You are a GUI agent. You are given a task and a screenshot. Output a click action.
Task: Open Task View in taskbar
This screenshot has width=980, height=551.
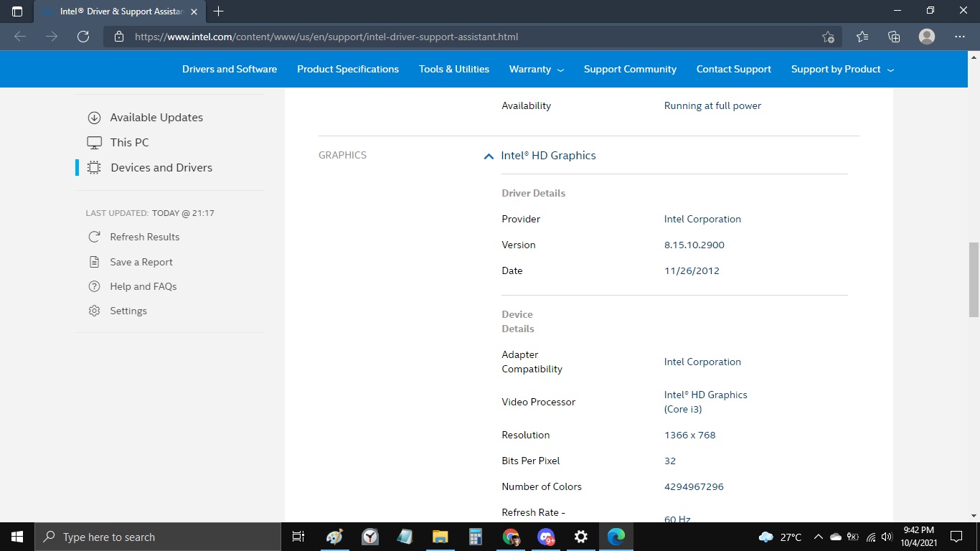tap(298, 537)
